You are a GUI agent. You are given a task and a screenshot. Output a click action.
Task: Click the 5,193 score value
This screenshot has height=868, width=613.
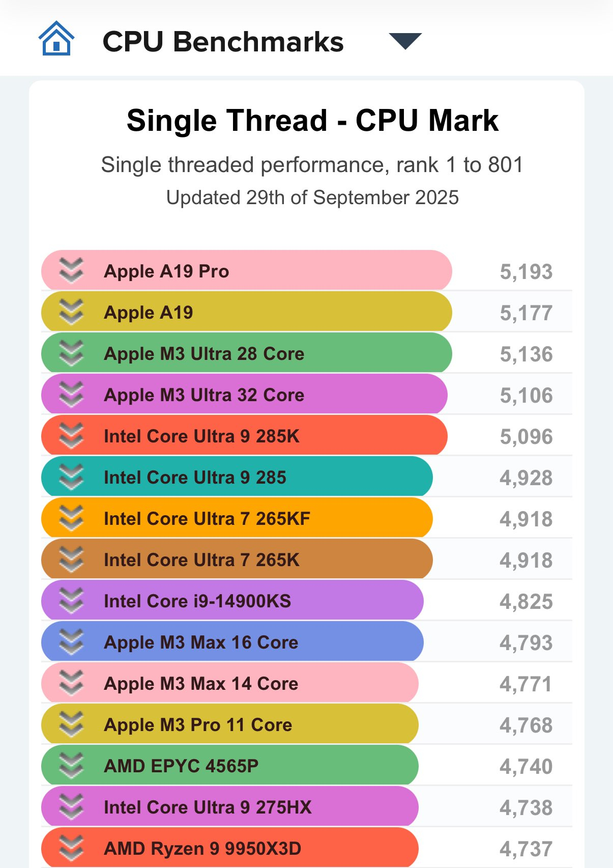526,272
